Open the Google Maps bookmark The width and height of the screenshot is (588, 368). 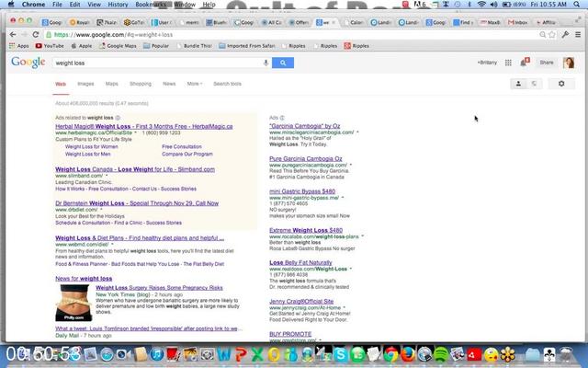(x=118, y=46)
